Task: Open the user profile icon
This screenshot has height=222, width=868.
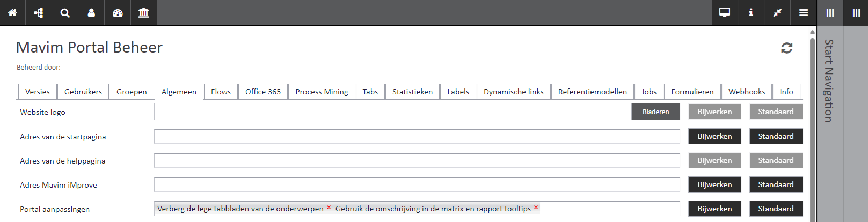Action: pos(91,13)
